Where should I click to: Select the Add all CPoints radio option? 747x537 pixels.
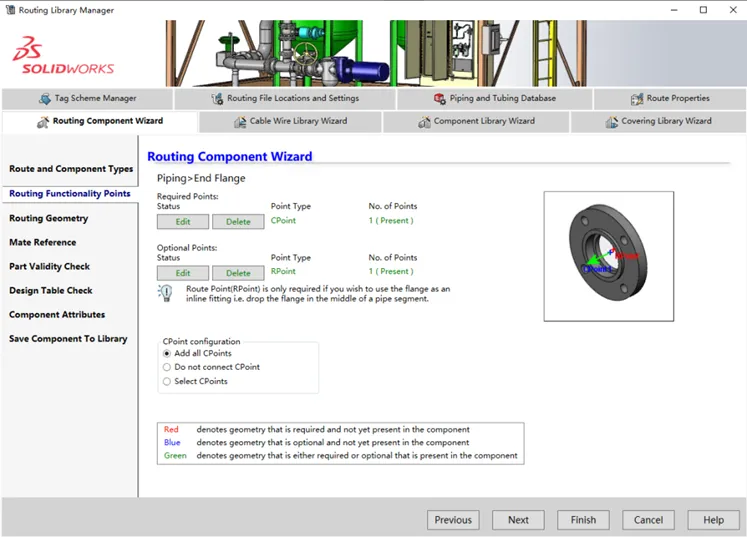click(167, 354)
